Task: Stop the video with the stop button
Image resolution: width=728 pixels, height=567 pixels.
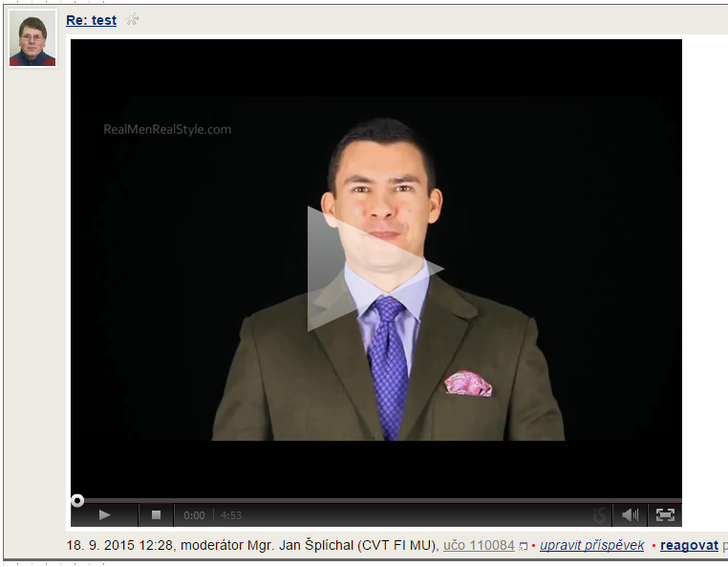Action: click(156, 515)
